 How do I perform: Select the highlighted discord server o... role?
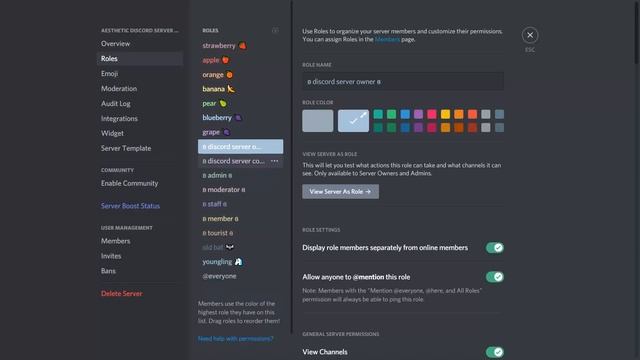tap(240, 147)
